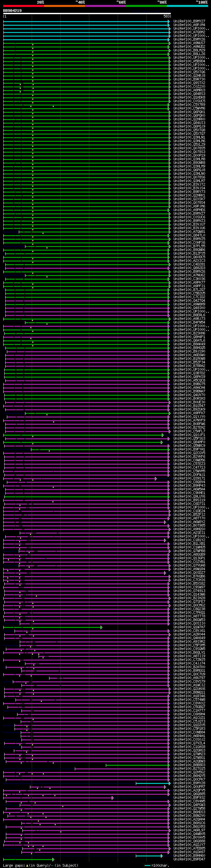
Task: Select label UniRef100_C5Y7R9
Action: (190, 105)
